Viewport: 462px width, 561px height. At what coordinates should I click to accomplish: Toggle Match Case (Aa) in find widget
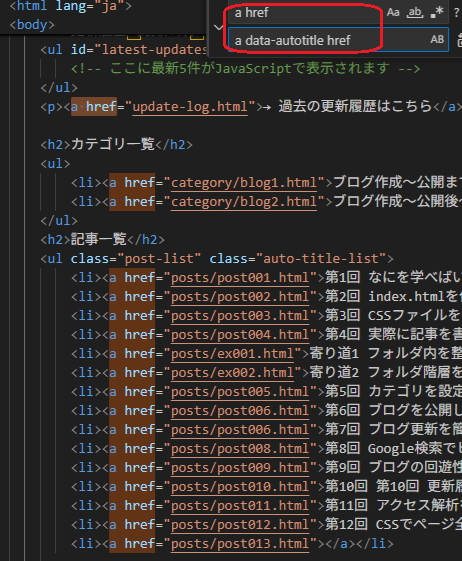(393, 13)
